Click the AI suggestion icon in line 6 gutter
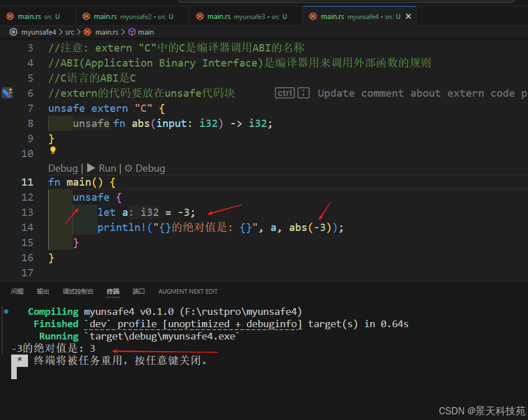The image size is (528, 420). pyautogui.click(x=7, y=93)
